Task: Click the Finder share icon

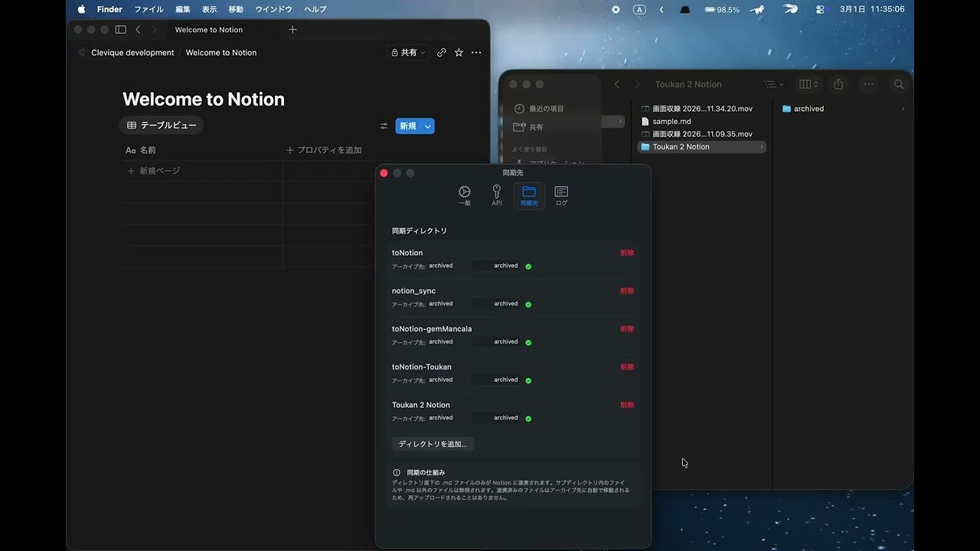Action: [x=838, y=84]
